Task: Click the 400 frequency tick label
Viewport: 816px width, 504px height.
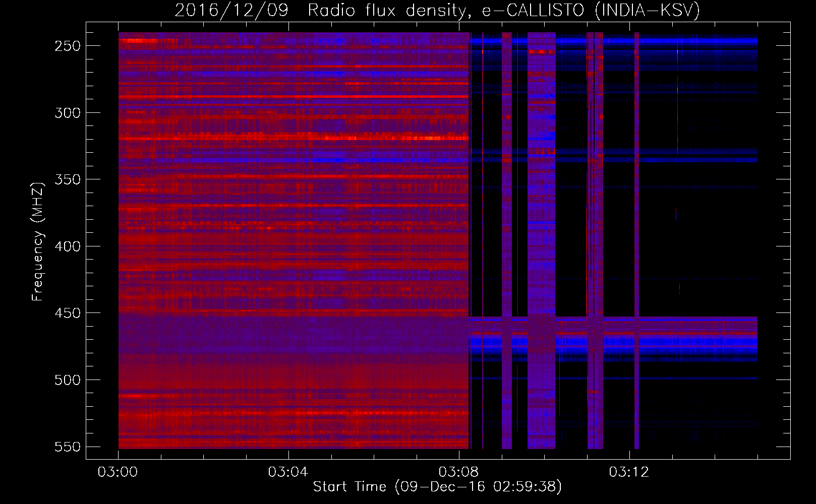Action: pos(68,246)
